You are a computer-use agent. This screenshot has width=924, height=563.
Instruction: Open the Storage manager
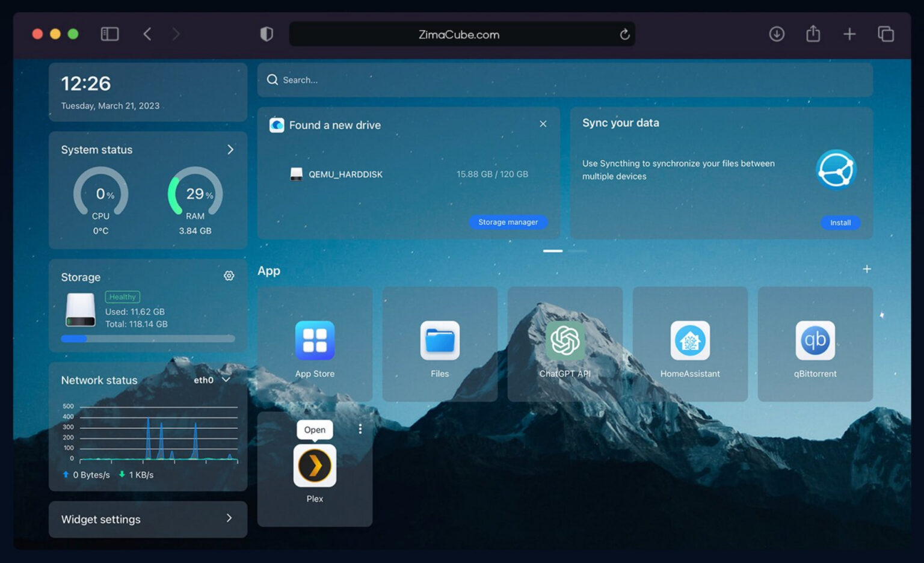coord(508,222)
